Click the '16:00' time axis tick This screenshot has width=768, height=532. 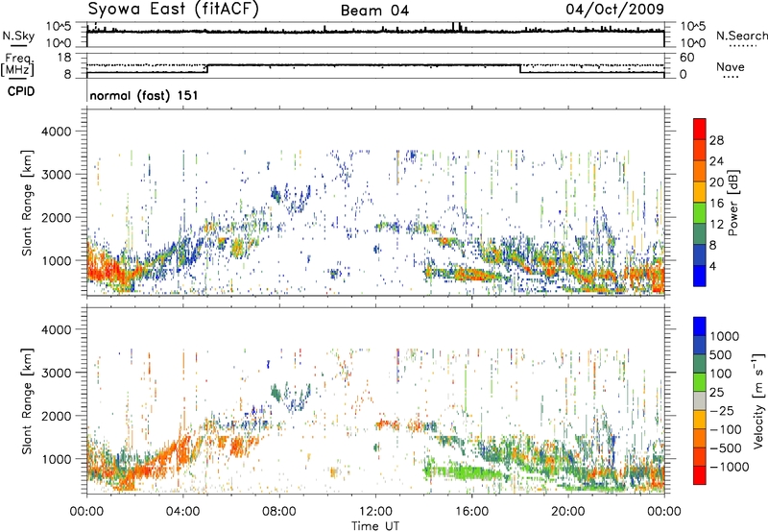point(471,512)
